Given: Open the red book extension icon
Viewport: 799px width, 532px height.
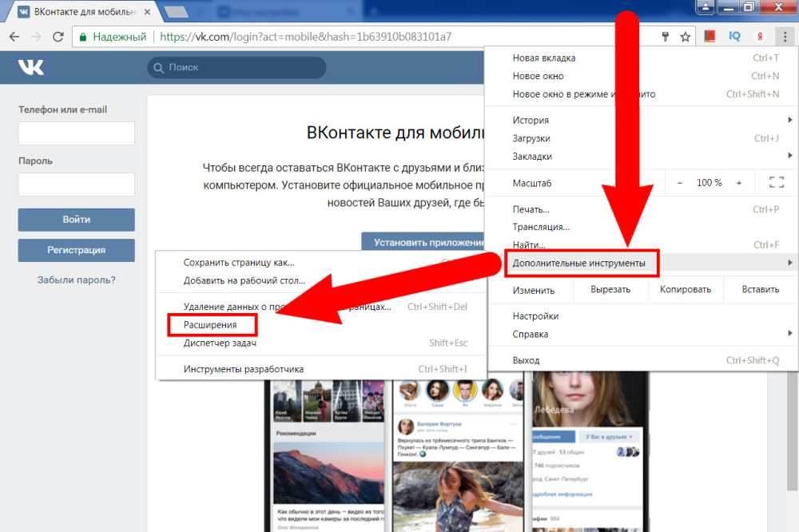Looking at the screenshot, I should pyautogui.click(x=710, y=36).
